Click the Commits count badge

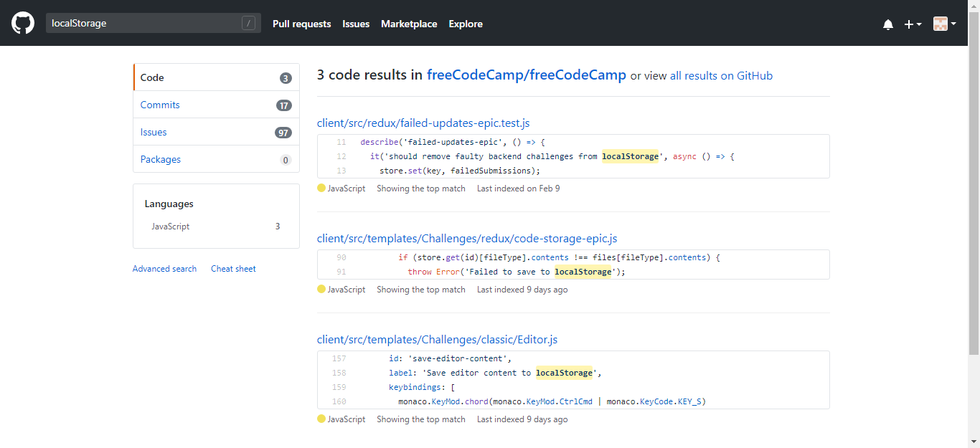[283, 105]
